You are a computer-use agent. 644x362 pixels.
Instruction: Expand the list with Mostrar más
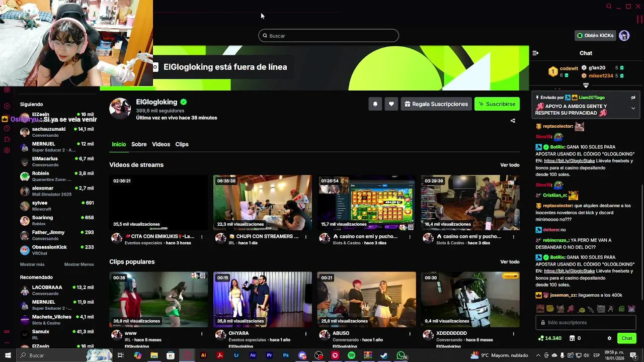tap(32, 264)
